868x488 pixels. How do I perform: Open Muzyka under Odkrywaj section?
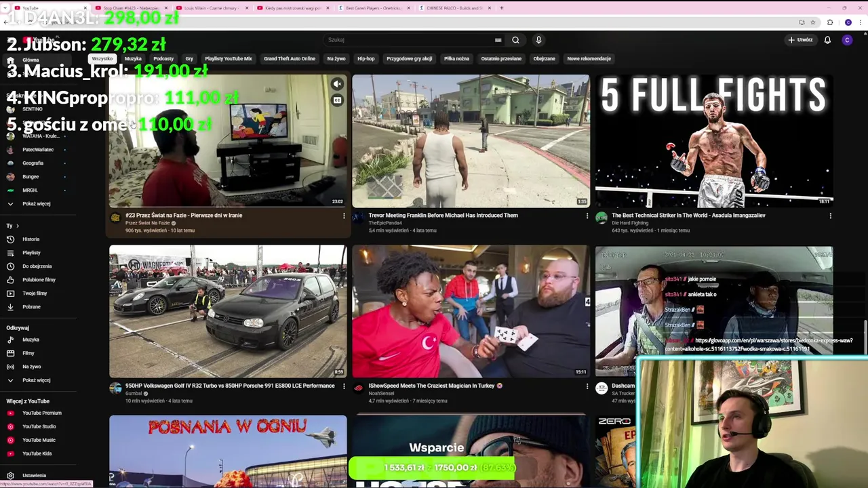click(31, 340)
